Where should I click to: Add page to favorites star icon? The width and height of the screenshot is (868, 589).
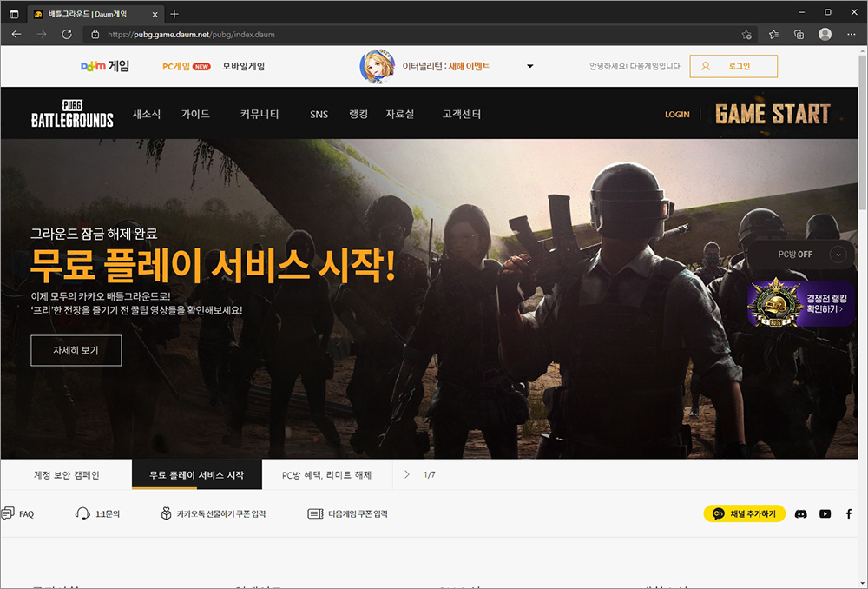[746, 35]
